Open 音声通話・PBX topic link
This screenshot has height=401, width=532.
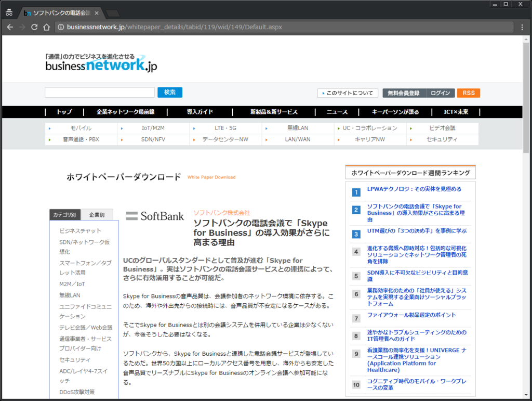pyautogui.click(x=81, y=139)
